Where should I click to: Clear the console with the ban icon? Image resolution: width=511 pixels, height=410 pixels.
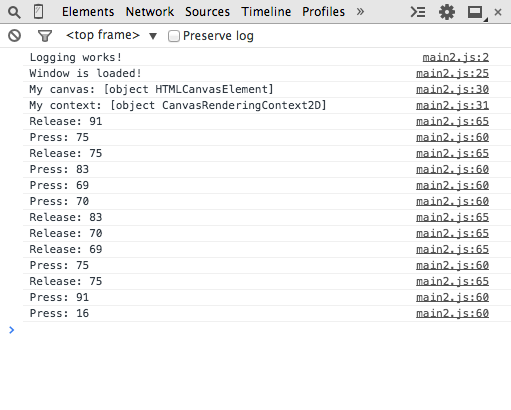point(15,35)
